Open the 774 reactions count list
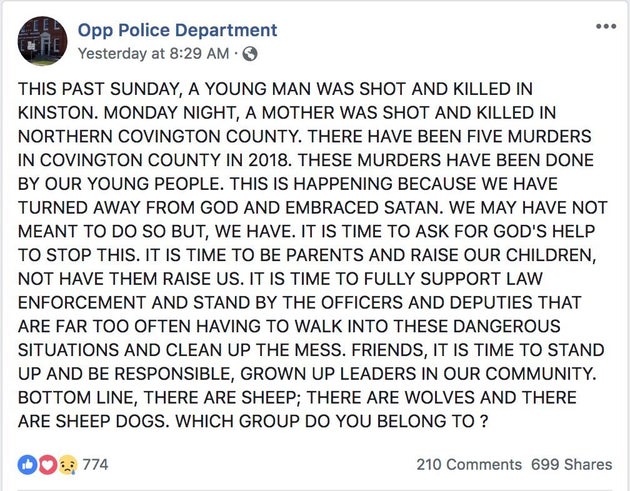Viewport: 630px width, 491px height. click(94, 464)
